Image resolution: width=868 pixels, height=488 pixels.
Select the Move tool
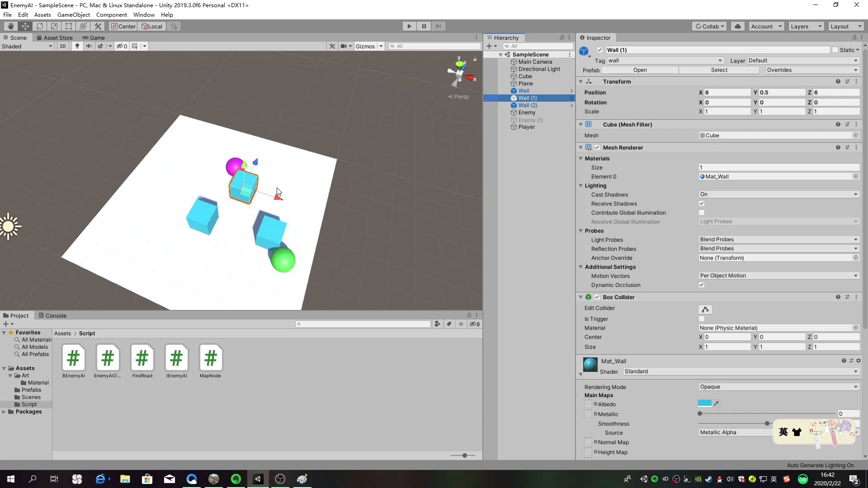pyautogui.click(x=25, y=26)
